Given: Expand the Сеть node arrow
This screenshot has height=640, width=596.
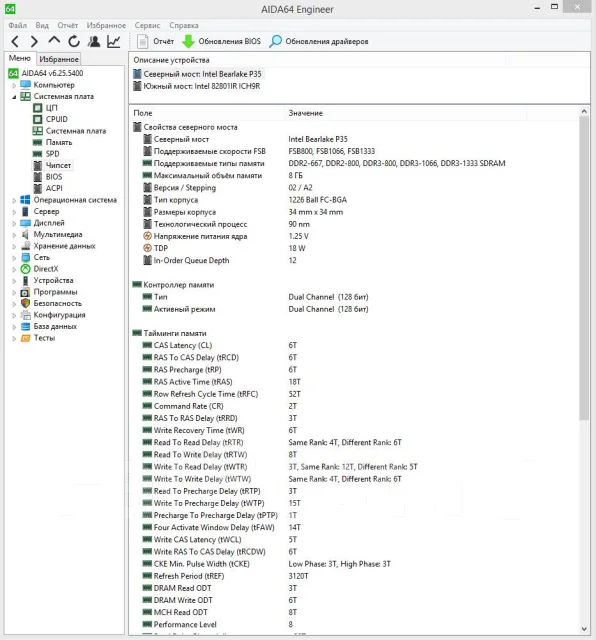Looking at the screenshot, I should click(x=14, y=258).
